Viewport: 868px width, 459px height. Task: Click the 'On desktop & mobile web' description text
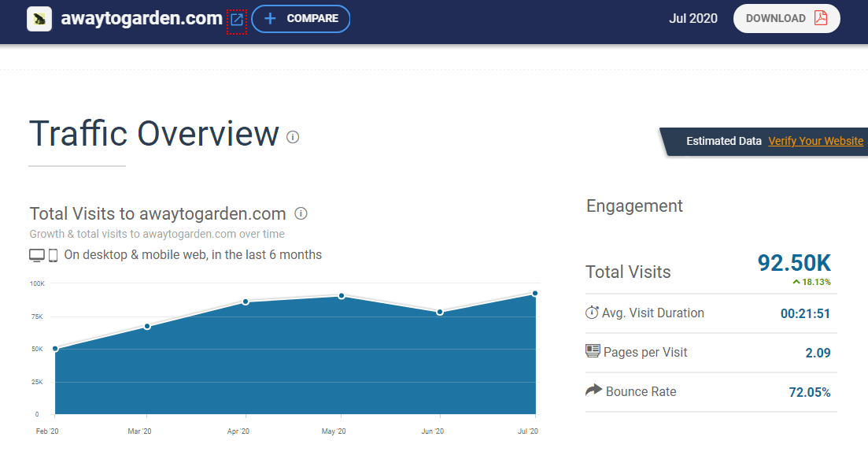pos(194,254)
